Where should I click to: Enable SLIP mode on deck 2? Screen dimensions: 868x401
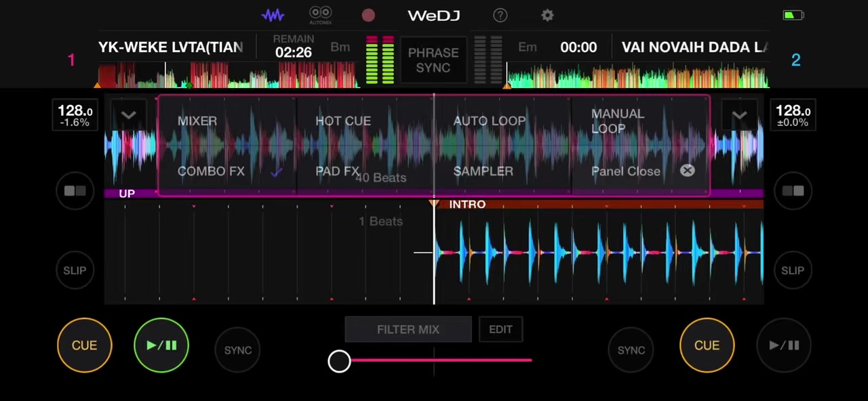793,270
